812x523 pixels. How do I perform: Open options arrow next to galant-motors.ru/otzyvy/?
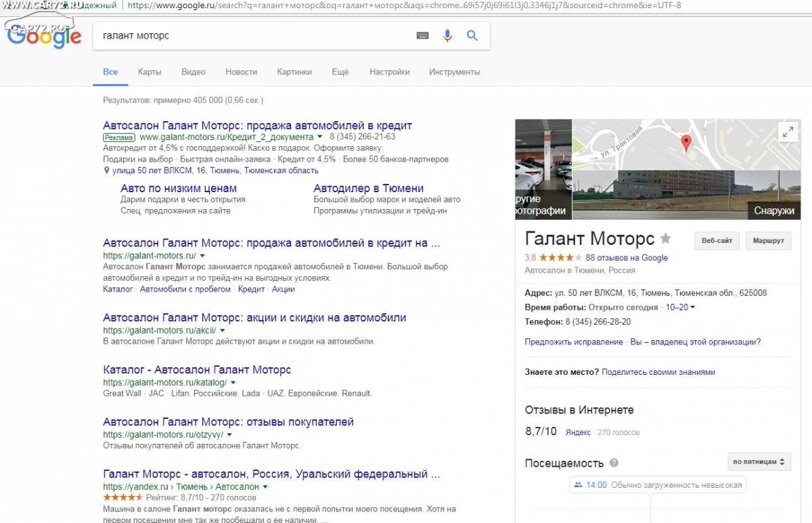pyautogui.click(x=229, y=434)
